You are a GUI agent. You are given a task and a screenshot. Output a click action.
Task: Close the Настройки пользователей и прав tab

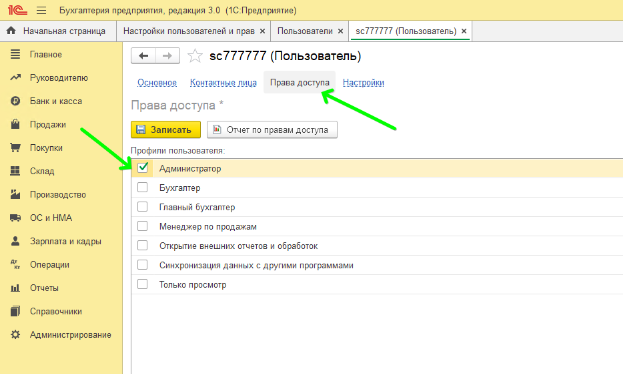tap(262, 31)
